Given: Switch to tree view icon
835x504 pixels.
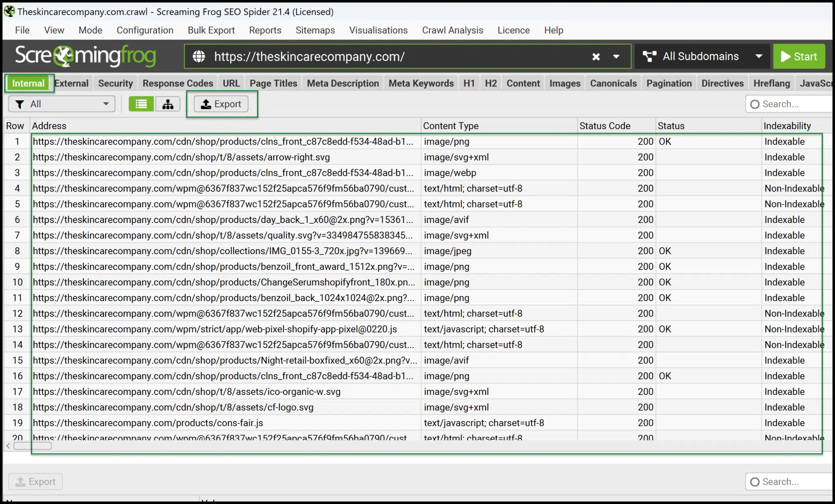Looking at the screenshot, I should (168, 104).
